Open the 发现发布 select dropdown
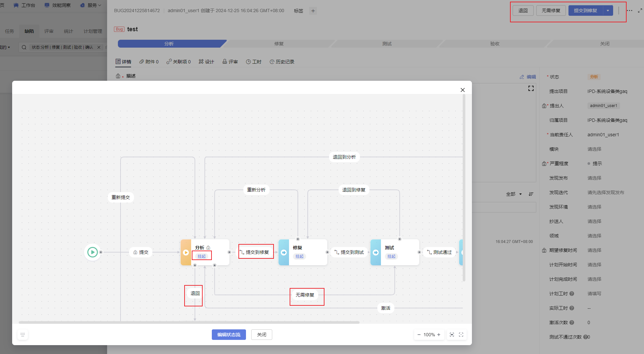The height and width of the screenshot is (354, 644). tap(594, 178)
